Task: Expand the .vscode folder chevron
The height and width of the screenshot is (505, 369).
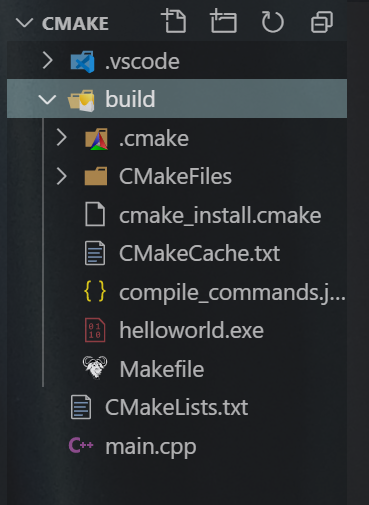Action: click(48, 61)
